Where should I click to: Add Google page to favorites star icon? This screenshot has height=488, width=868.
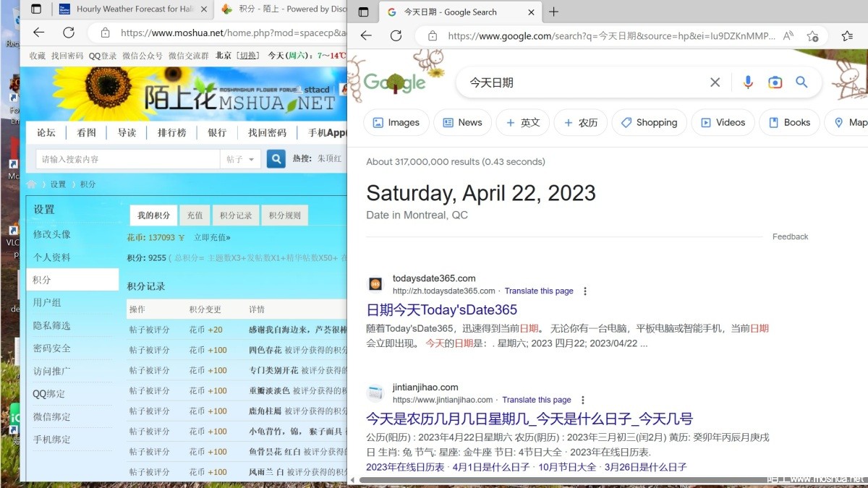pos(812,35)
